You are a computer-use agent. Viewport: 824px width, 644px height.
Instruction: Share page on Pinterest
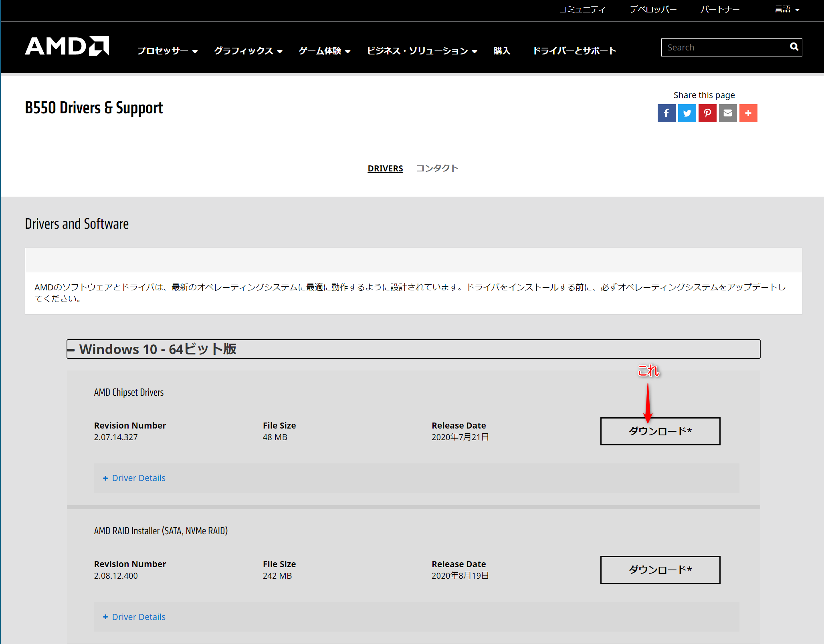[x=707, y=113]
